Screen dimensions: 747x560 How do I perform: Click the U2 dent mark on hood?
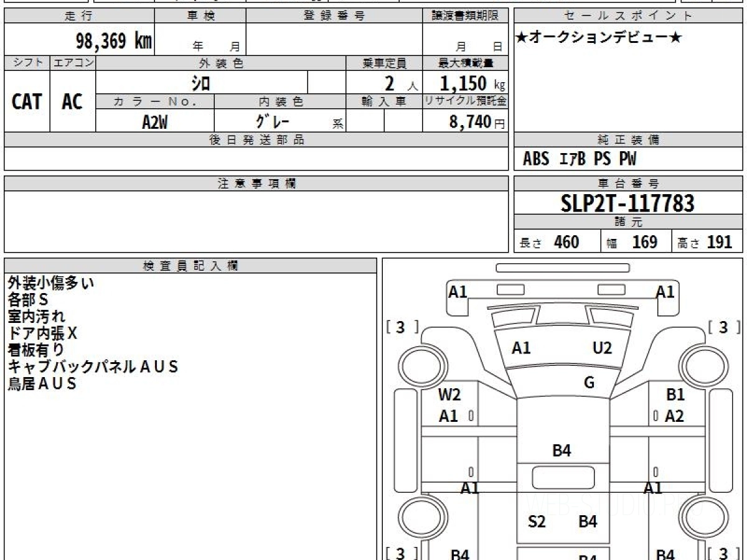pos(602,348)
